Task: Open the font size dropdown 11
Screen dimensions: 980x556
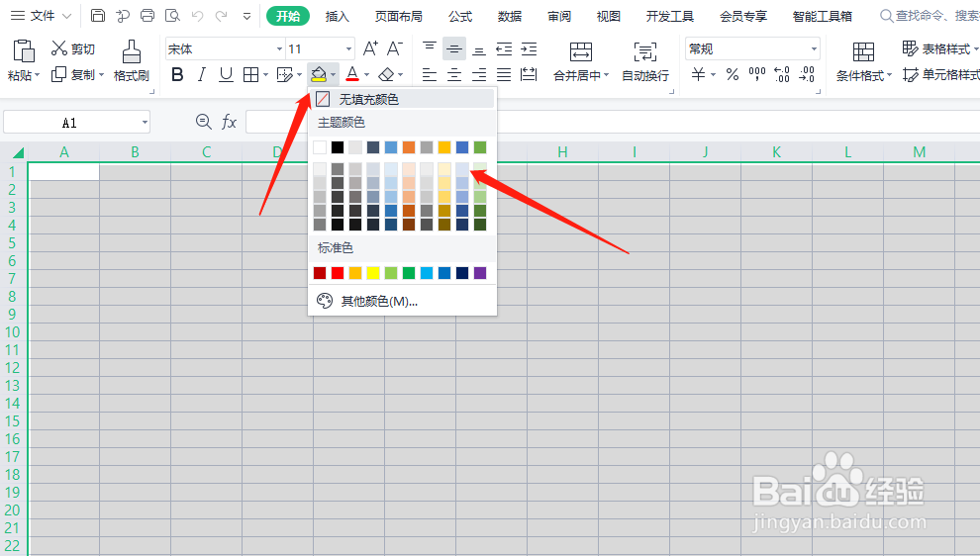Action: 348,48
